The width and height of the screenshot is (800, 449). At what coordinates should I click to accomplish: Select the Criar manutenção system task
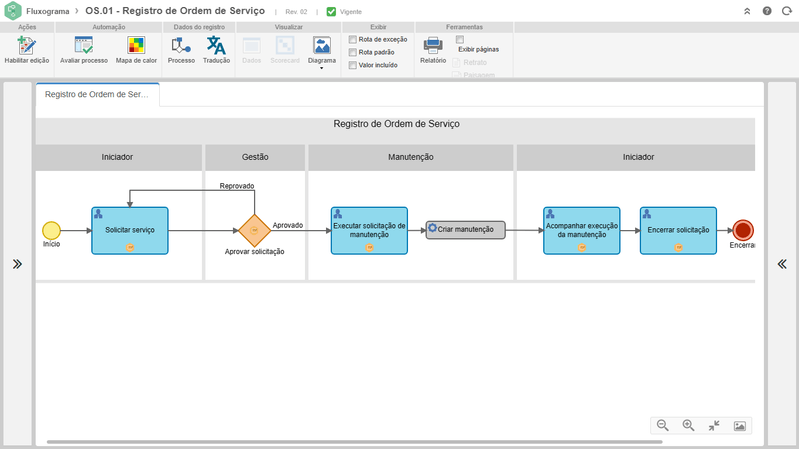coord(466,230)
